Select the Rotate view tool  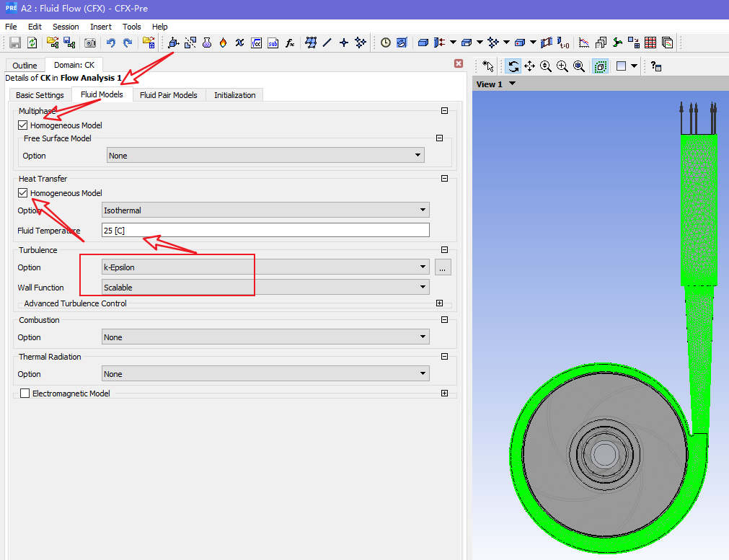point(513,66)
